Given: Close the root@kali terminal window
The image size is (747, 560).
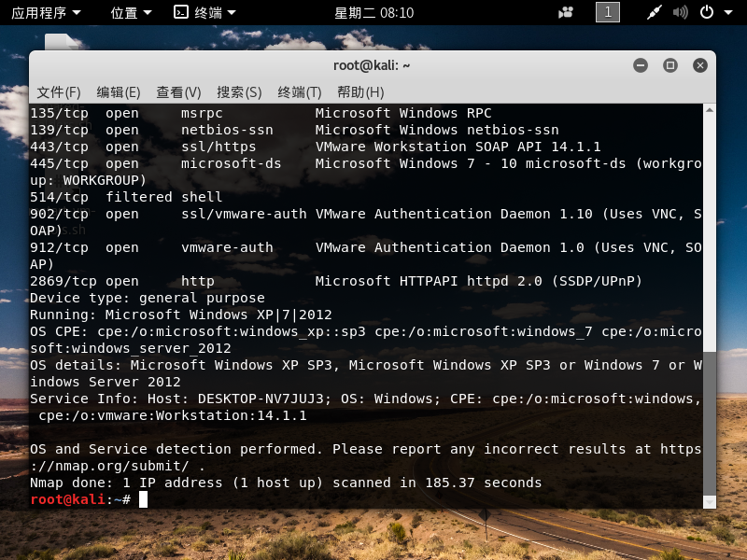Looking at the screenshot, I should (699, 65).
